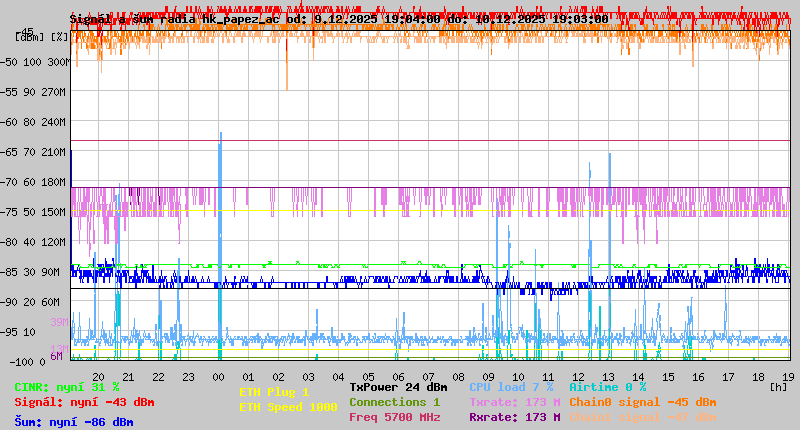This screenshot has width=800, height=430.
Task: Click the '-85 30 90M' y-axis label
Action: pos(31,272)
